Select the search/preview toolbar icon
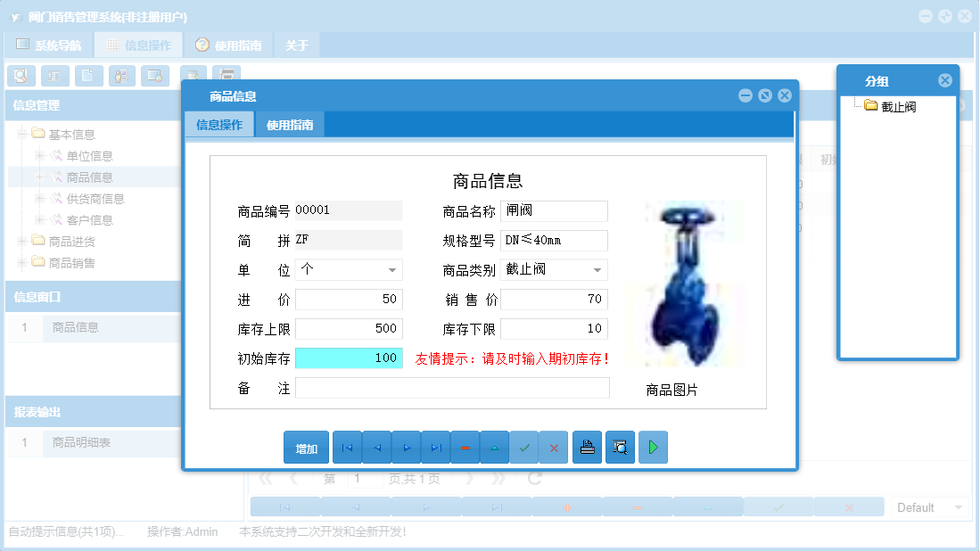 click(x=21, y=76)
